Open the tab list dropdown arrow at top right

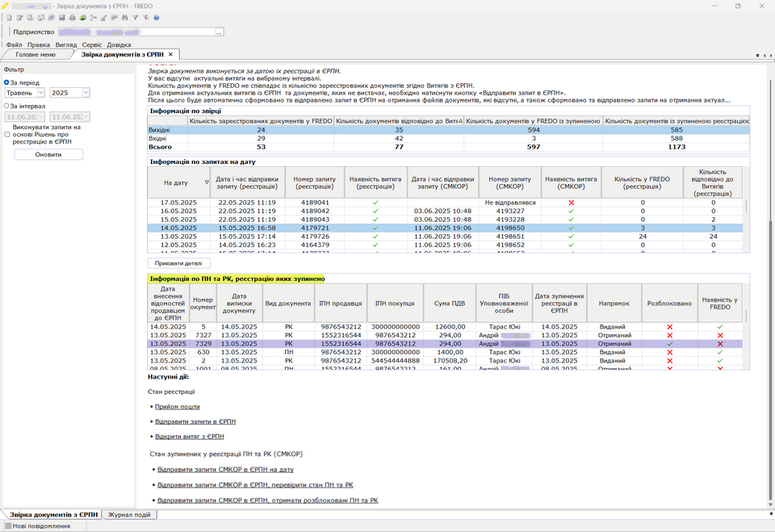pos(758,56)
